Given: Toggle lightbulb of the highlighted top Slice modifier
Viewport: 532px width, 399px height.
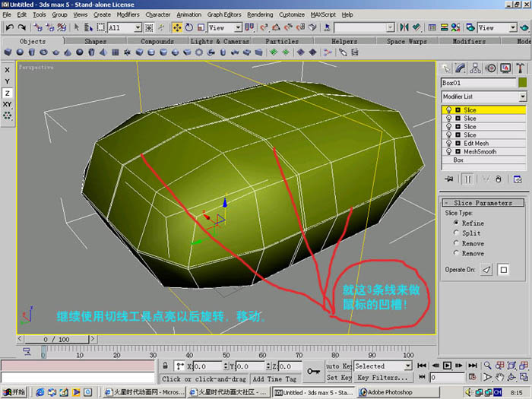Looking at the screenshot, I should click(448, 109).
